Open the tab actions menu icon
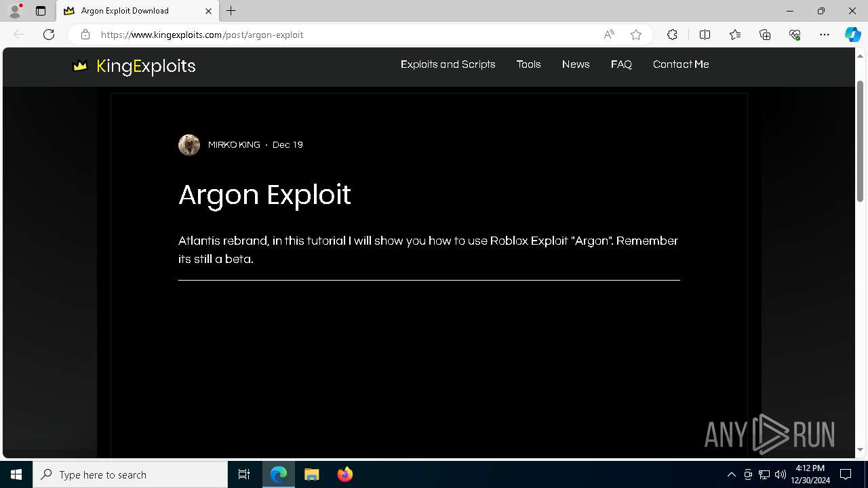 [41, 11]
